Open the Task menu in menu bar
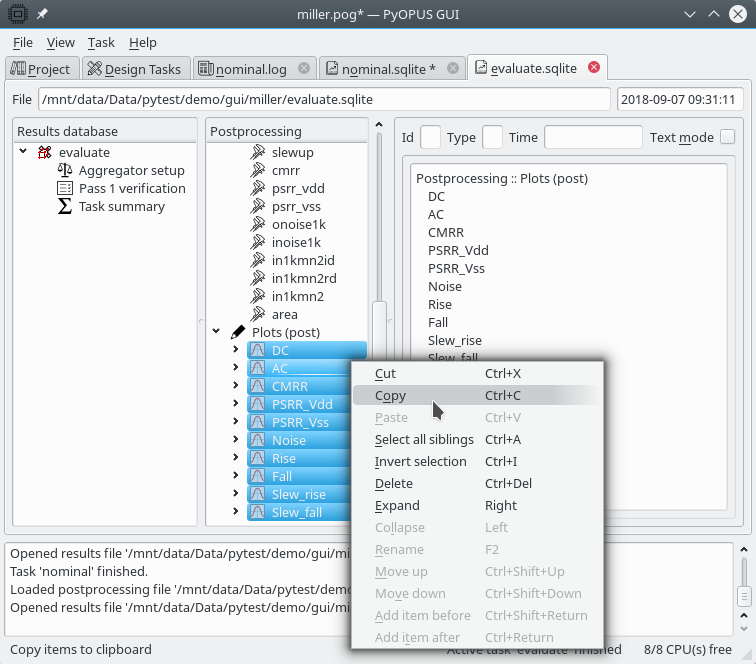 [101, 43]
